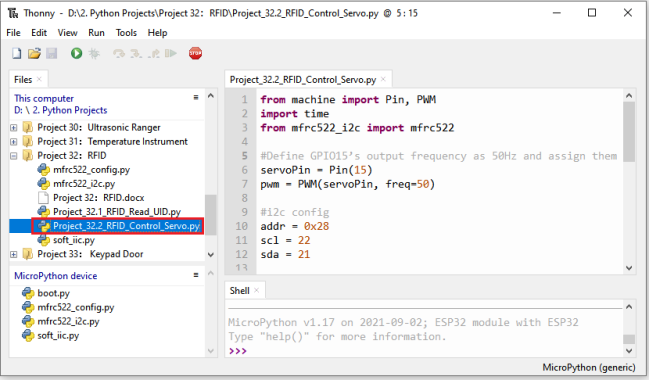The width and height of the screenshot is (650, 381).
Task: Click the MicroPython device heading
Action: pyautogui.click(x=56, y=276)
